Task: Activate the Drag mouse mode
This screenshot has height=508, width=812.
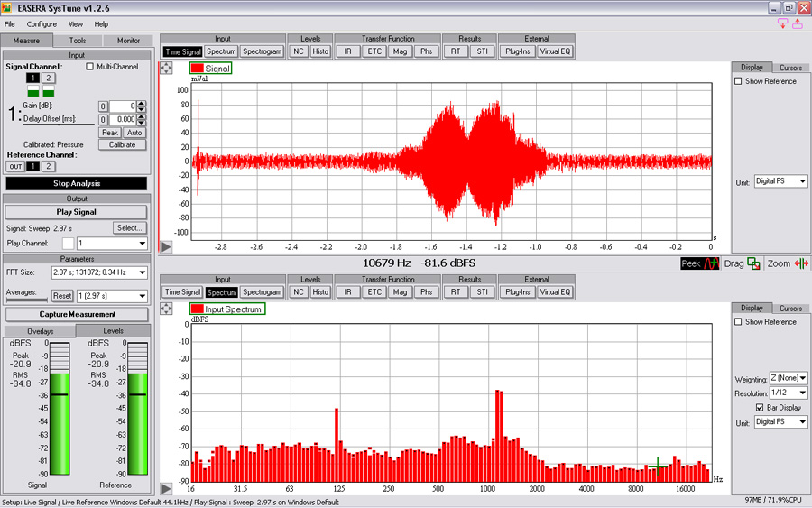Action: tap(742, 263)
